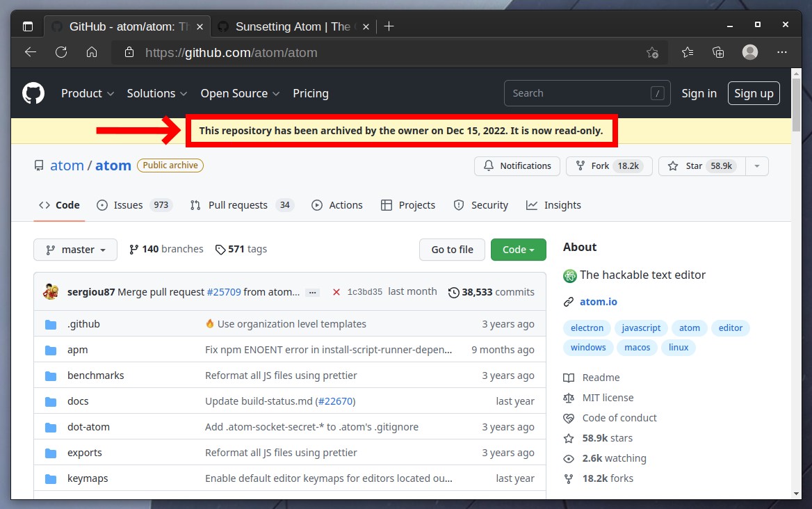Expand the Solutions menu
The image size is (812, 509).
157,93
